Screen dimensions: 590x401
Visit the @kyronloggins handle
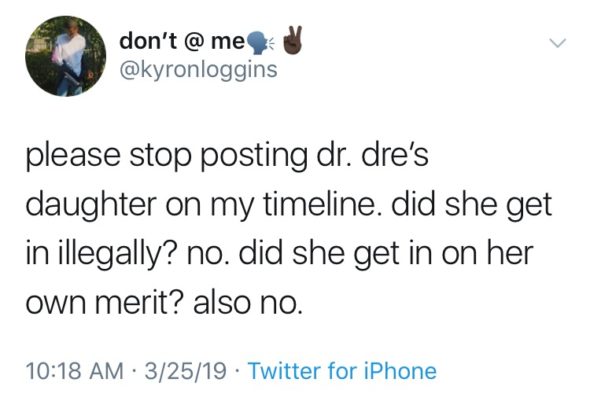coord(198,71)
